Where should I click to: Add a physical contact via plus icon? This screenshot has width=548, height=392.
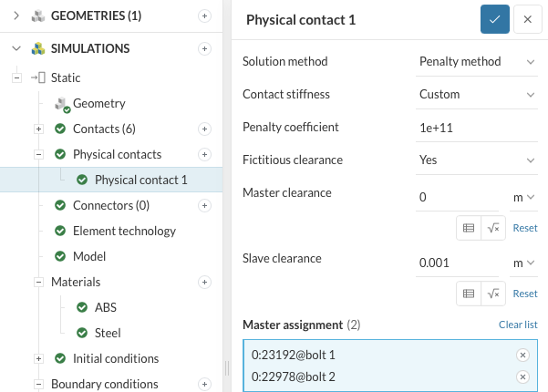pyautogui.click(x=204, y=154)
